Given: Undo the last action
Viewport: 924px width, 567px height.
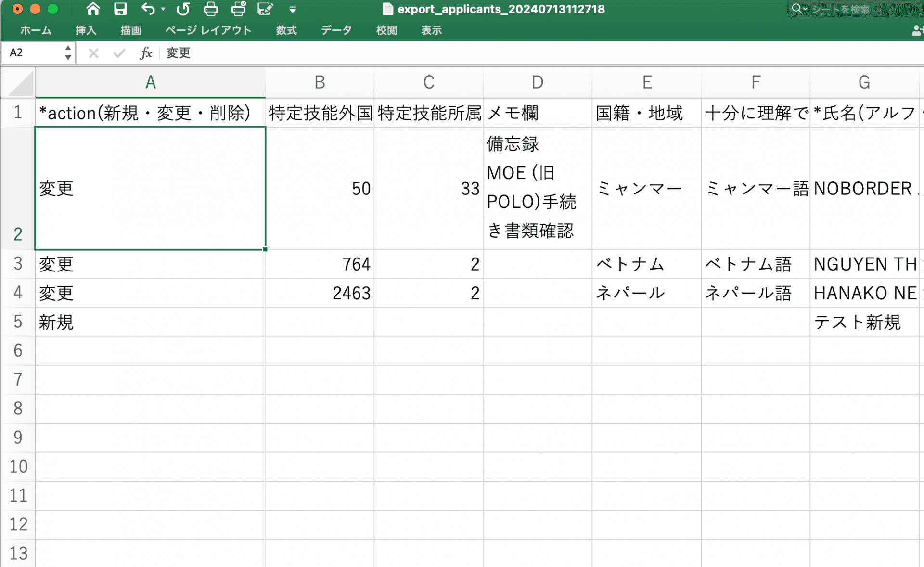Looking at the screenshot, I should tap(148, 9).
